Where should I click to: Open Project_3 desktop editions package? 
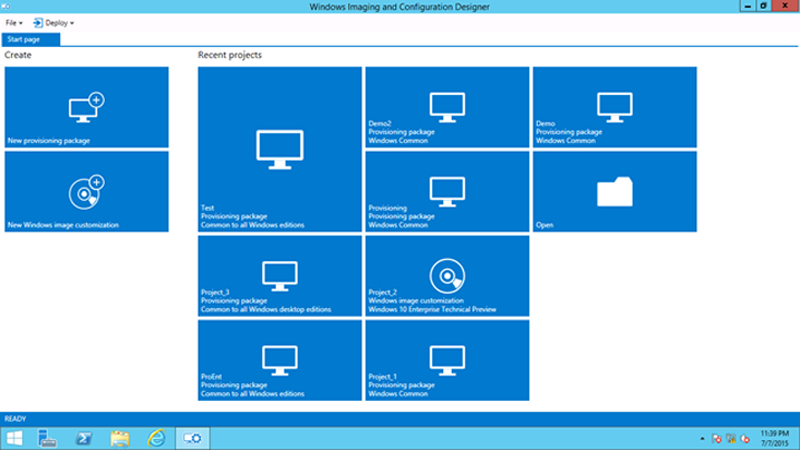pos(280,275)
